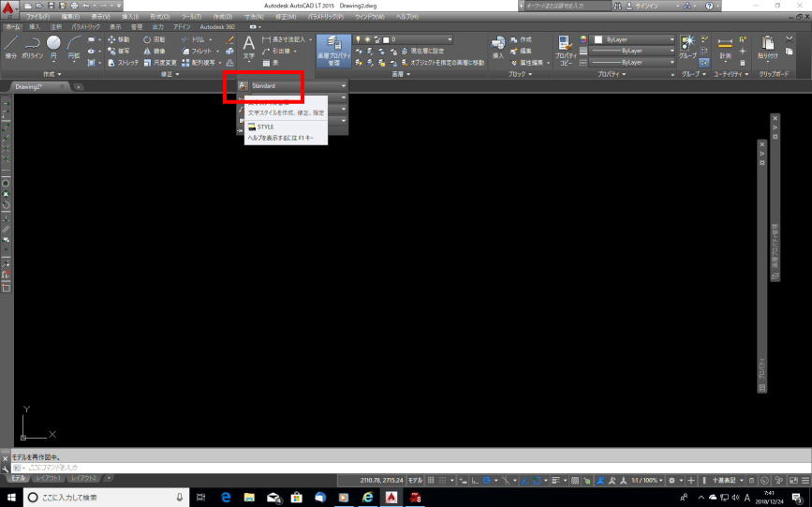Open the Window (ウィンドウ) menu
The height and width of the screenshot is (507, 812).
pyautogui.click(x=369, y=17)
